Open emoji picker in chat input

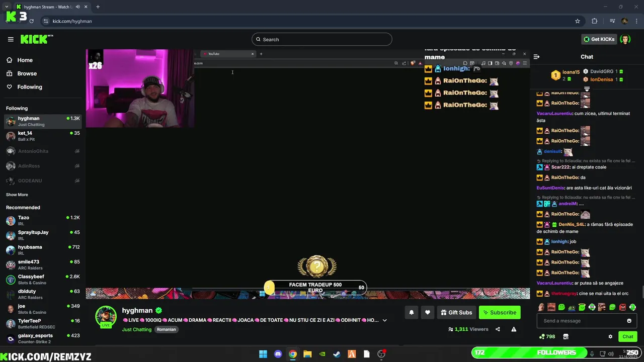click(629, 321)
